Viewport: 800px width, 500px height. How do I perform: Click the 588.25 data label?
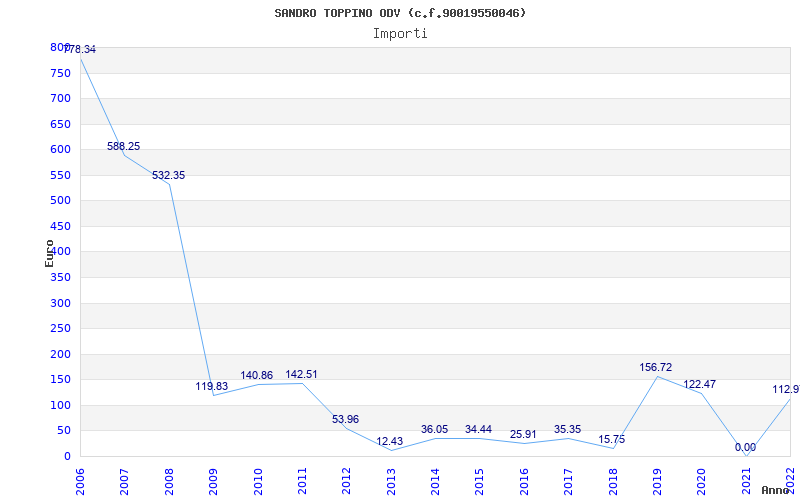point(123,146)
